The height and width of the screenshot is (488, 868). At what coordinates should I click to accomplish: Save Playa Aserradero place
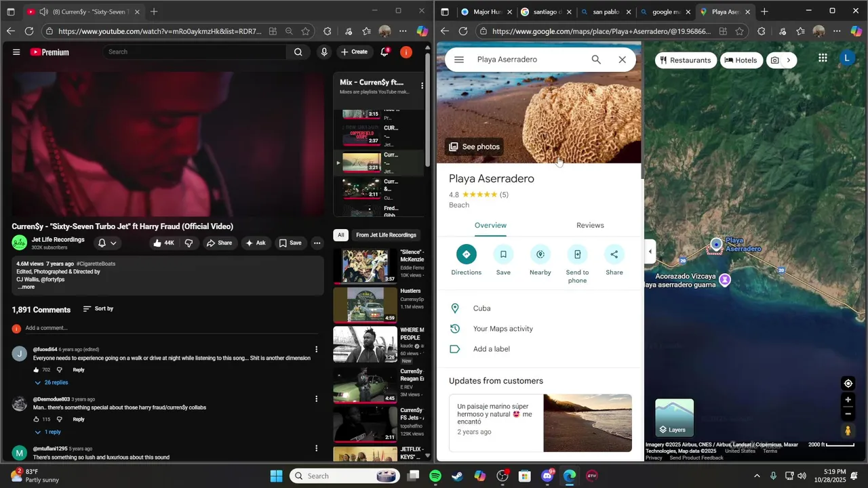coord(503,260)
